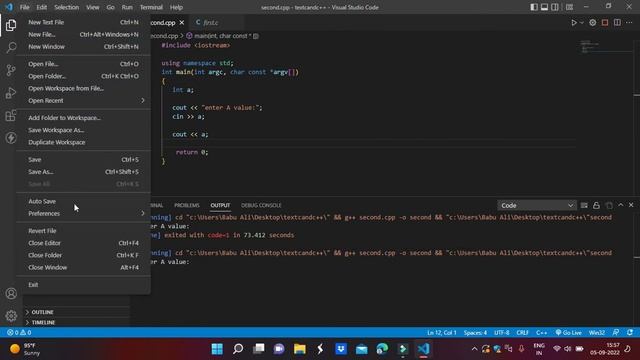Click C++ language mode status entry
Image resolution: width=640 pixels, height=360 pixels.
542,333
